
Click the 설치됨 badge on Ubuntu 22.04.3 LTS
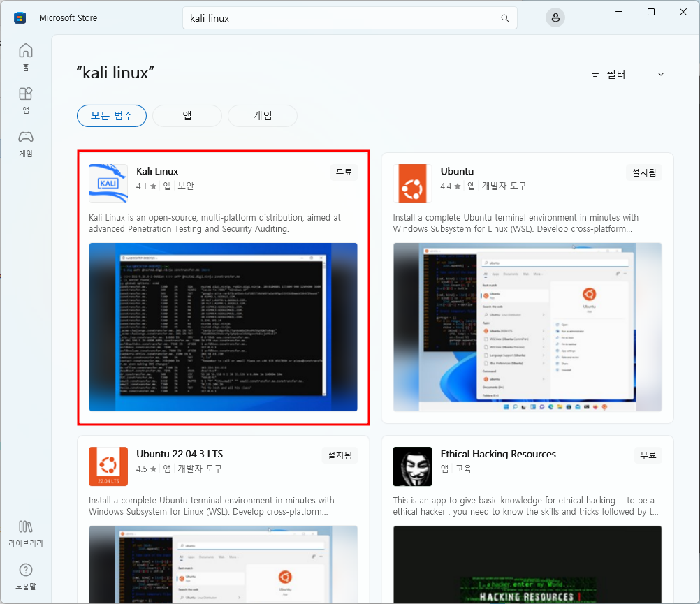pos(340,455)
